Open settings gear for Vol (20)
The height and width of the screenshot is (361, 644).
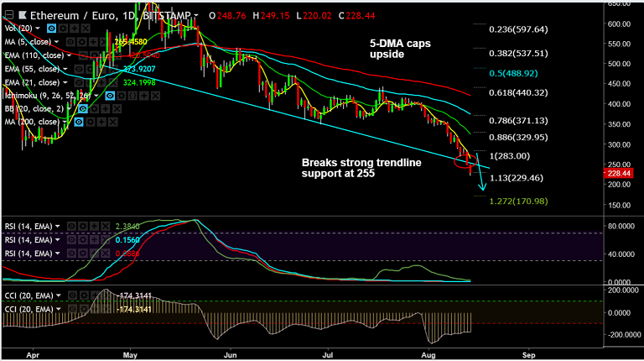tap(63, 29)
